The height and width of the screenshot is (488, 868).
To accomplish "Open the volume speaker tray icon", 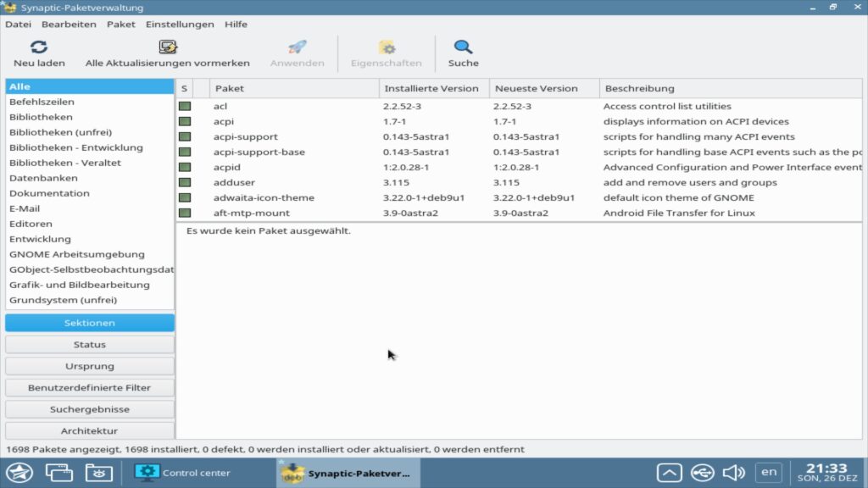I will tap(734, 473).
